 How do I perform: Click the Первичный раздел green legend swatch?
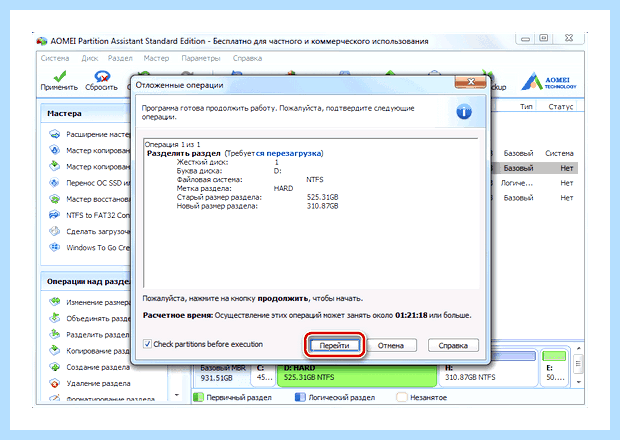click(198, 397)
